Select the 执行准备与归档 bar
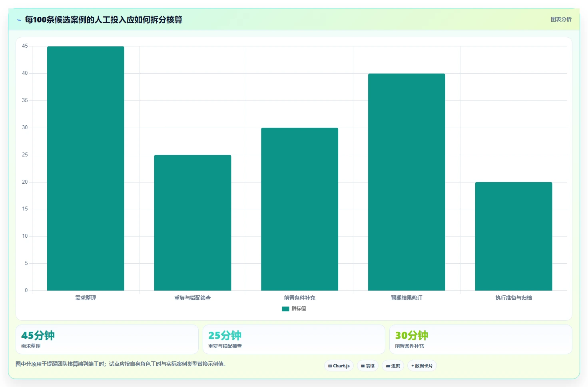This screenshot has height=387, width=588. pyautogui.click(x=514, y=236)
